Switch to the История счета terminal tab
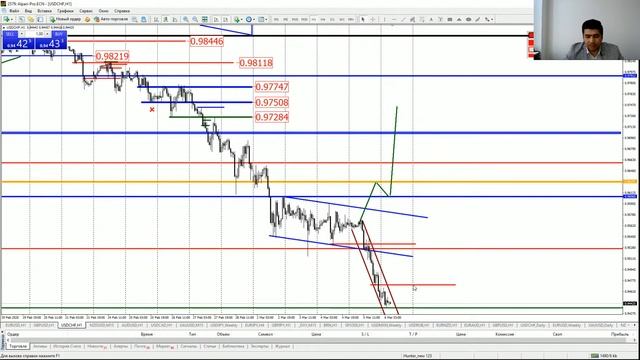 click(67, 346)
